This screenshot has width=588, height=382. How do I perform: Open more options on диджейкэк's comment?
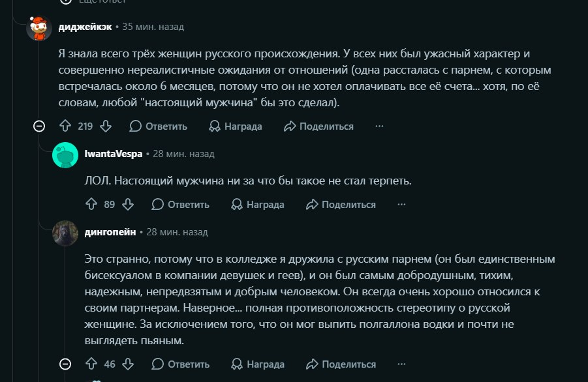380,126
